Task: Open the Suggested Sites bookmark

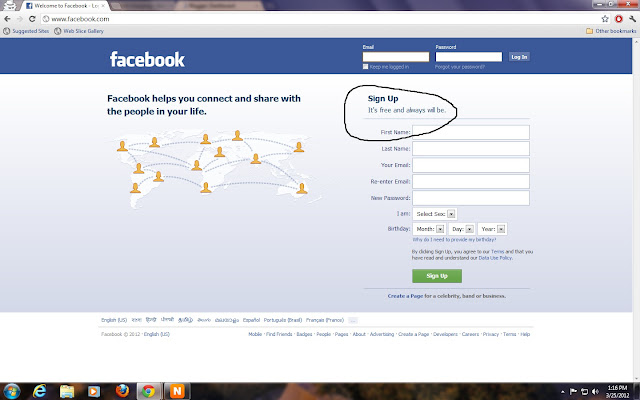Action: click(26, 31)
